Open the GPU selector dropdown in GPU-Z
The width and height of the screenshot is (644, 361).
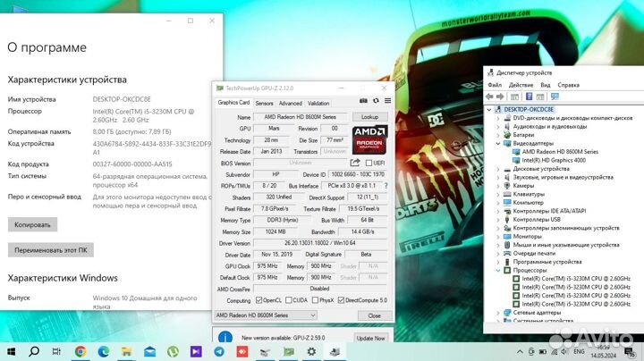point(266,315)
